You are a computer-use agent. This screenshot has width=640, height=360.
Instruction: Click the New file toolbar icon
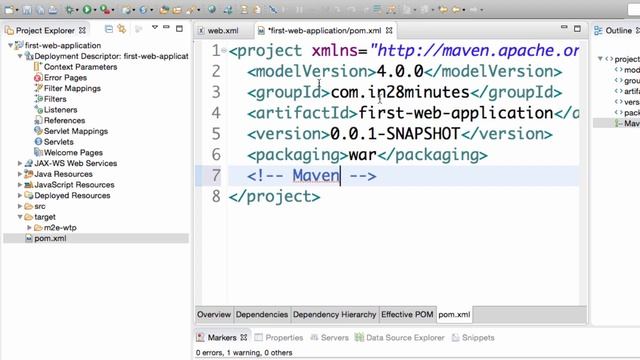click(x=9, y=9)
